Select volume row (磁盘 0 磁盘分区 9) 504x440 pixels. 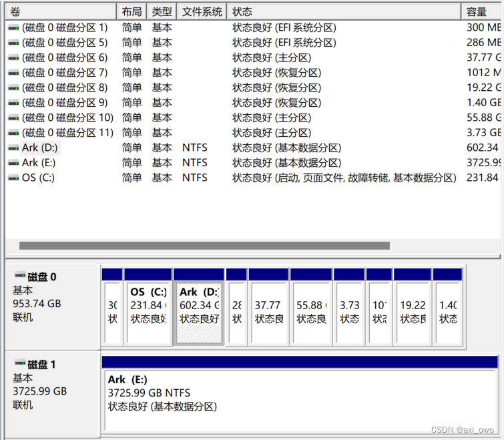point(254,103)
